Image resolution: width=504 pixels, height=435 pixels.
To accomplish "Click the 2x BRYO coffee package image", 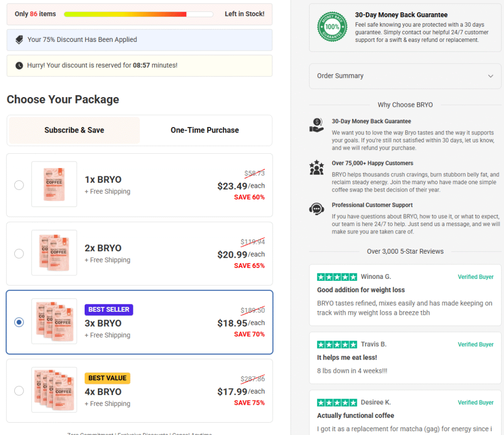I will click(x=54, y=253).
